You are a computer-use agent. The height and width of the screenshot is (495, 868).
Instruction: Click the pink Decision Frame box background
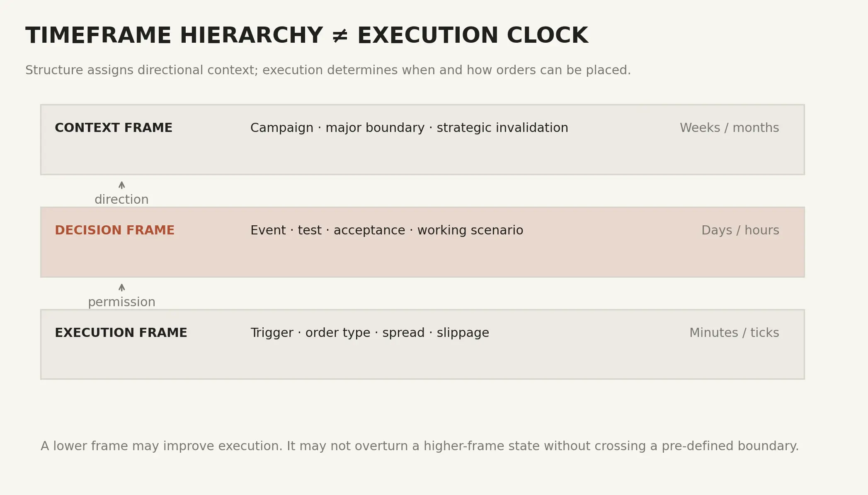(422, 257)
